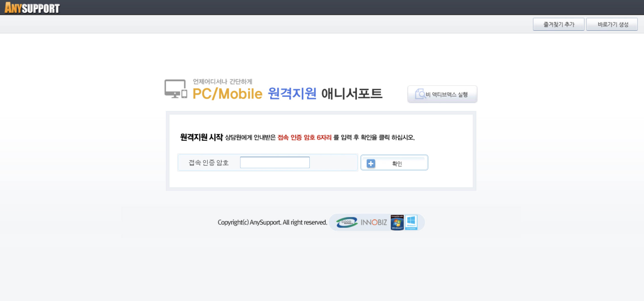This screenshot has width=644, height=301.
Task: Click the GS good software certification badge
Action: pyautogui.click(x=347, y=222)
